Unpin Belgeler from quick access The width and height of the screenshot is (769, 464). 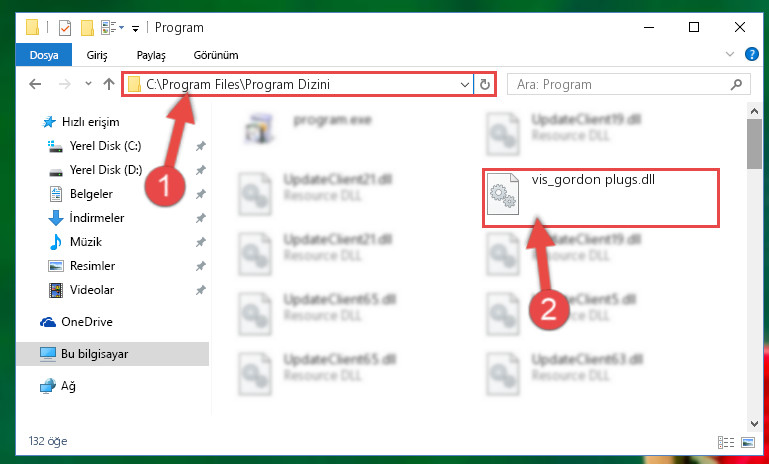point(201,194)
